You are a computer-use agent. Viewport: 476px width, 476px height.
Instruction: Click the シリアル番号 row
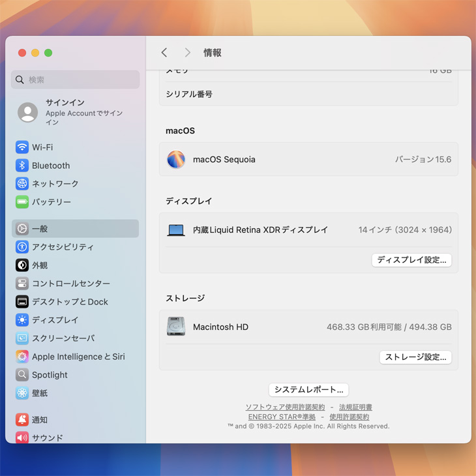308,94
